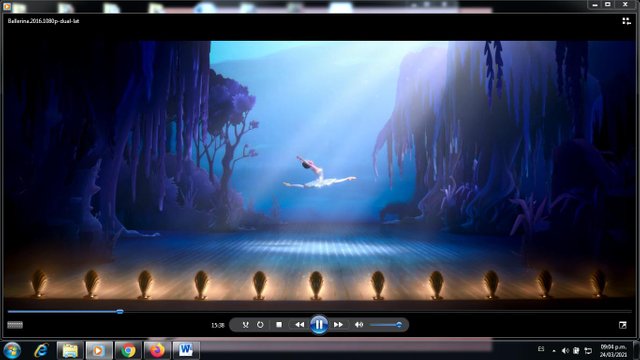640x360 pixels.
Task: Pause the video playback
Action: pyautogui.click(x=319, y=324)
